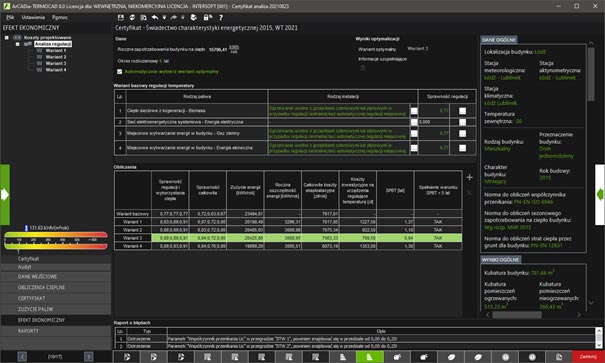Click the document icon left of Zamknij

pyautogui.click(x=559, y=357)
